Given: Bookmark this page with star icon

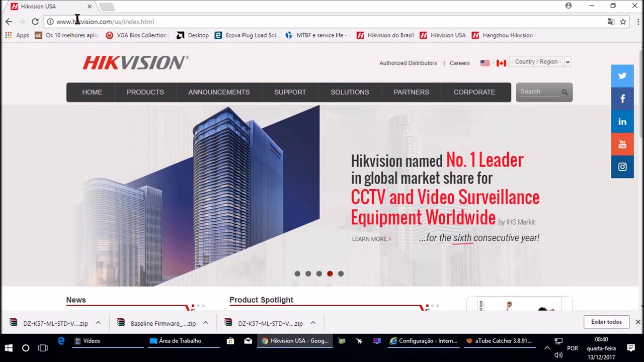Looking at the screenshot, I should click(623, 22).
